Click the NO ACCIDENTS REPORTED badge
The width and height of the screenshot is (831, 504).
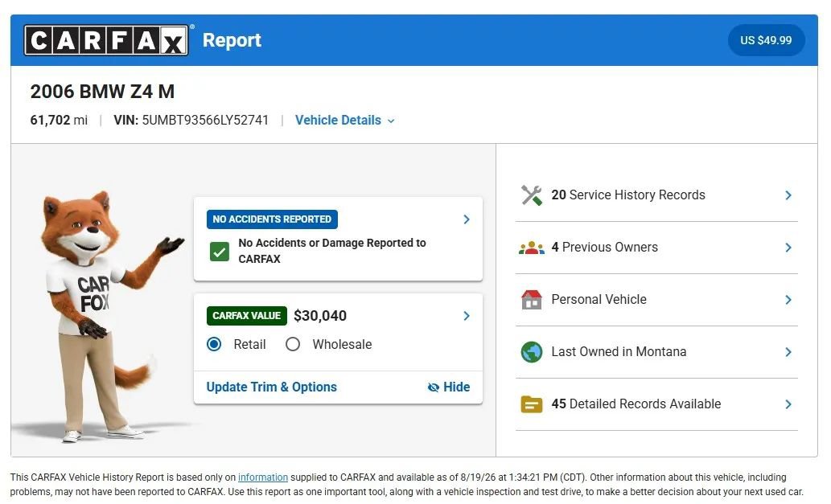[272, 219]
